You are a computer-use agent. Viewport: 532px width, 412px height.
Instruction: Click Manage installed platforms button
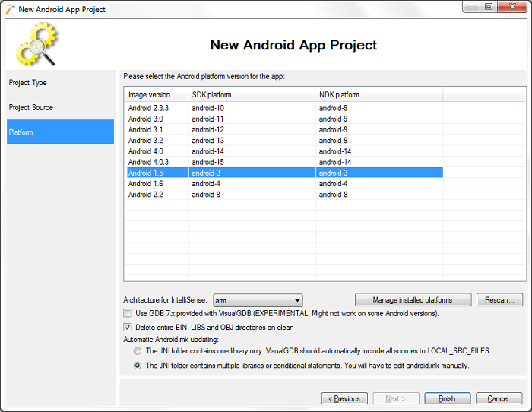[413, 300]
